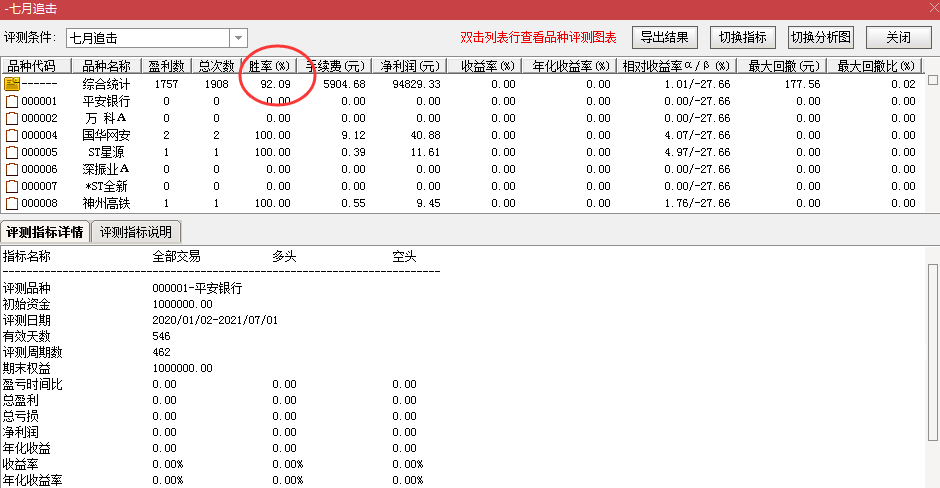Select the icon for stock 000002
The height and width of the screenshot is (488, 940).
(12, 118)
